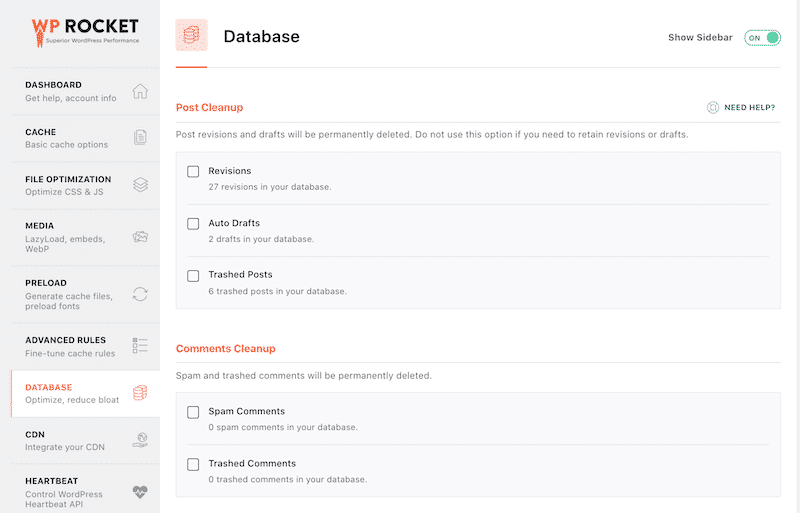
Task: Click the File Optimization layers icon
Action: pos(140,184)
